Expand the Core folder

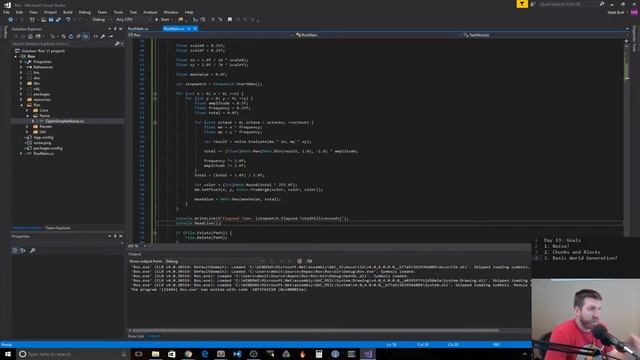27,110
